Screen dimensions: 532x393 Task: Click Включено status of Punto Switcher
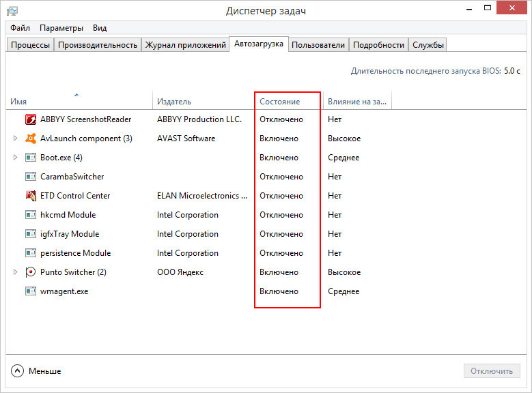[x=279, y=272]
